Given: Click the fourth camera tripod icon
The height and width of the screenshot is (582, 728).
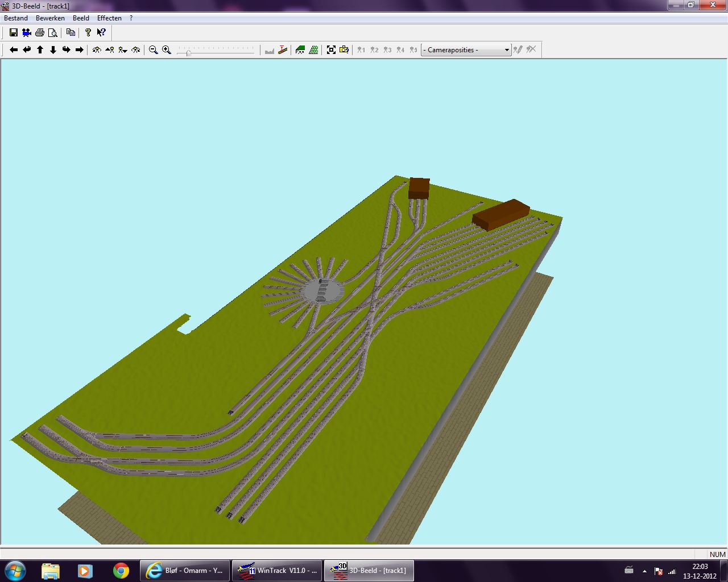Looking at the screenshot, I should (136, 50).
